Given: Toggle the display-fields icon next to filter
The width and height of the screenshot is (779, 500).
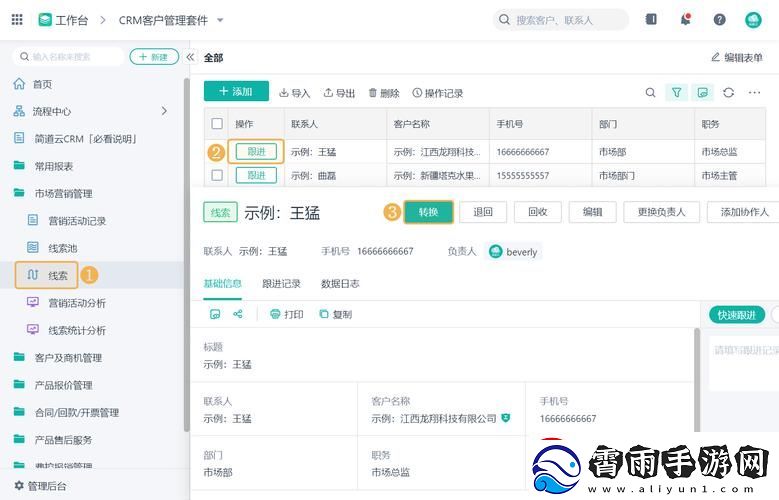Looking at the screenshot, I should click(x=702, y=92).
